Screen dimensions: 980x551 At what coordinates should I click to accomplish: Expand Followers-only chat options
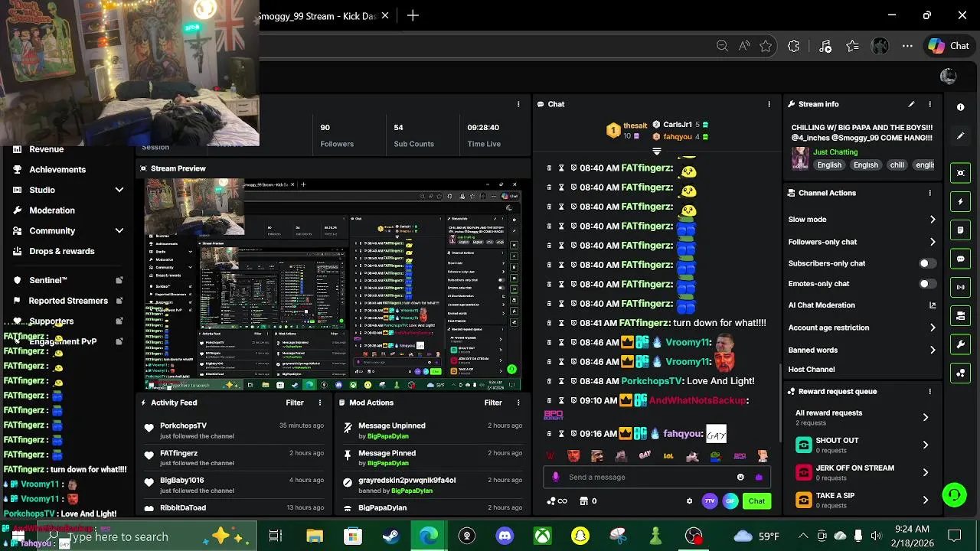point(933,242)
